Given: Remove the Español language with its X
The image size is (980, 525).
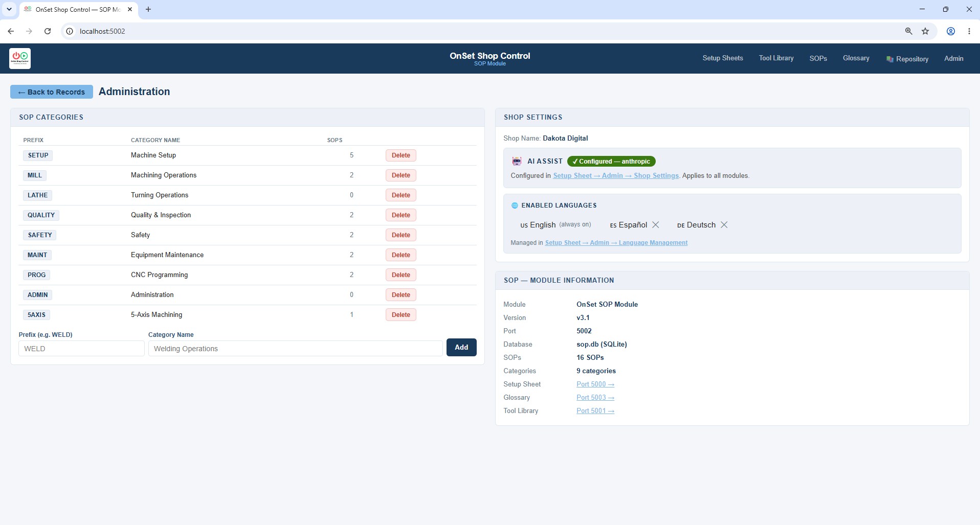Looking at the screenshot, I should 656,225.
